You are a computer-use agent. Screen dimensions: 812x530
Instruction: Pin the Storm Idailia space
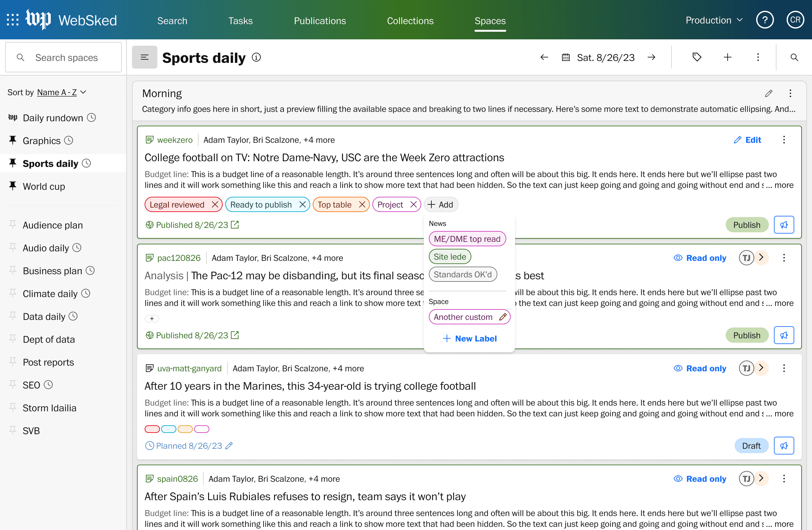(13, 407)
